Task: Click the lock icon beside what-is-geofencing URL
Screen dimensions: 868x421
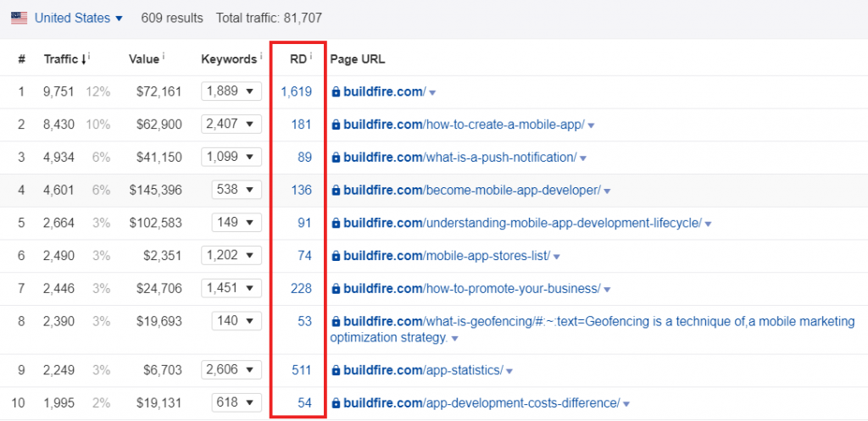Action: (x=336, y=322)
